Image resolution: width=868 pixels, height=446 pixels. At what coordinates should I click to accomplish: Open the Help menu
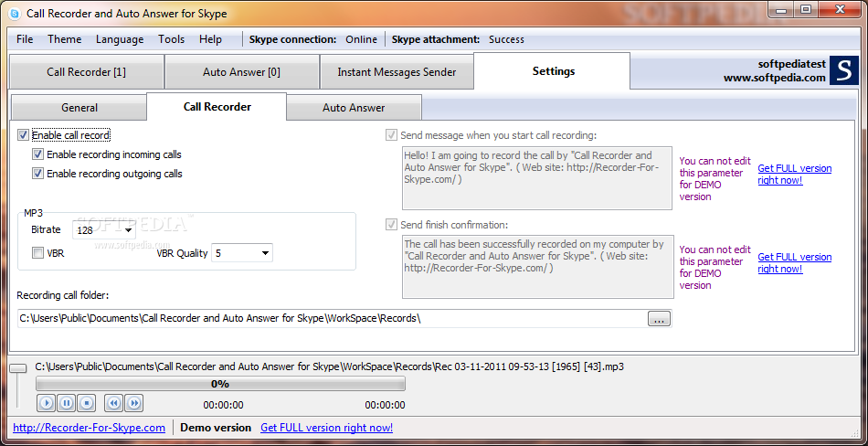(210, 39)
